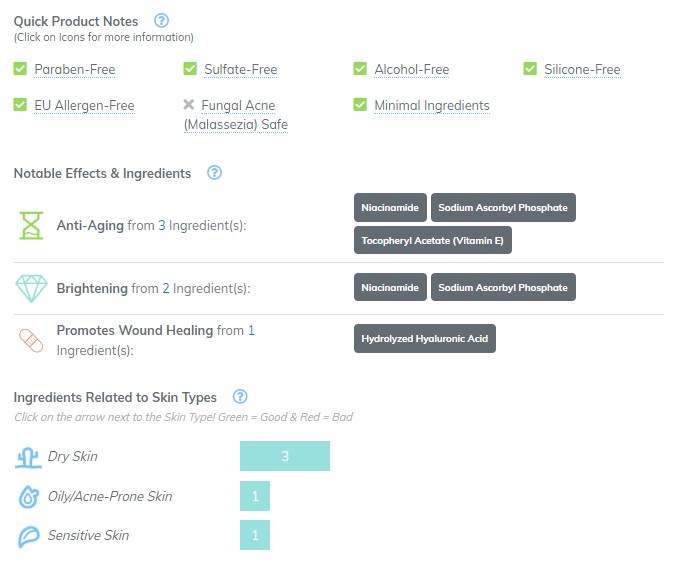Expand the Oily/Acne-Prone Skin bar showing 1

point(255,496)
